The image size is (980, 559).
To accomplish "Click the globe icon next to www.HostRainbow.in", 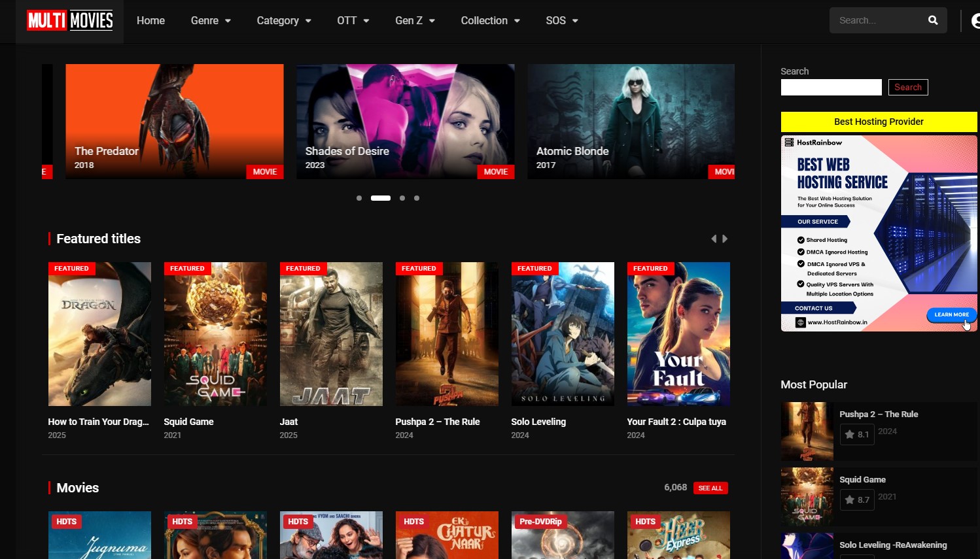I will 799,322.
